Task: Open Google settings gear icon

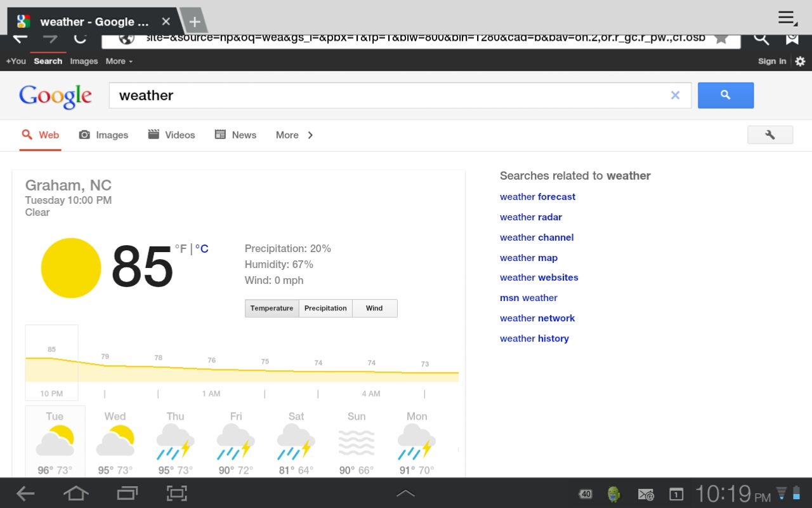Action: 800,62
